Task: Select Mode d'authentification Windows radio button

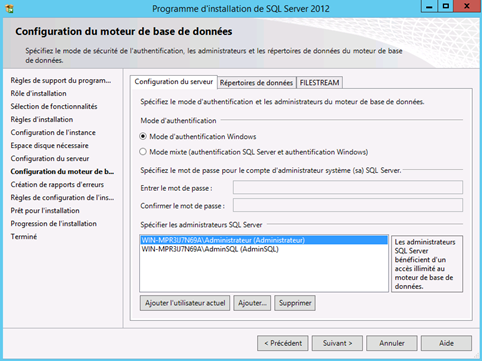Action: point(143,136)
